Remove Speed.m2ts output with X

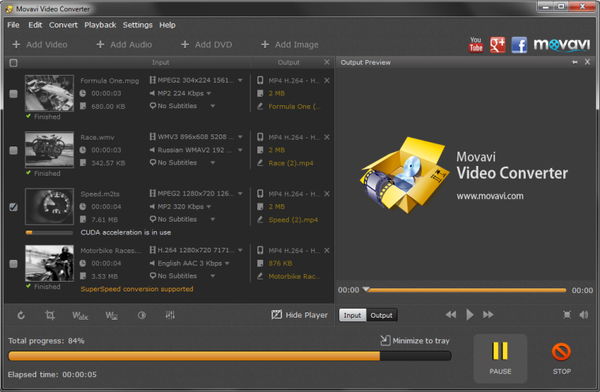pyautogui.click(x=327, y=194)
